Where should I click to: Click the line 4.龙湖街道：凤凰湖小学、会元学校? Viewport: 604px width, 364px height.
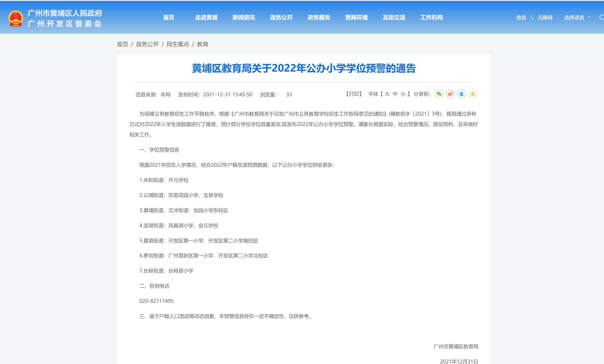(x=179, y=226)
